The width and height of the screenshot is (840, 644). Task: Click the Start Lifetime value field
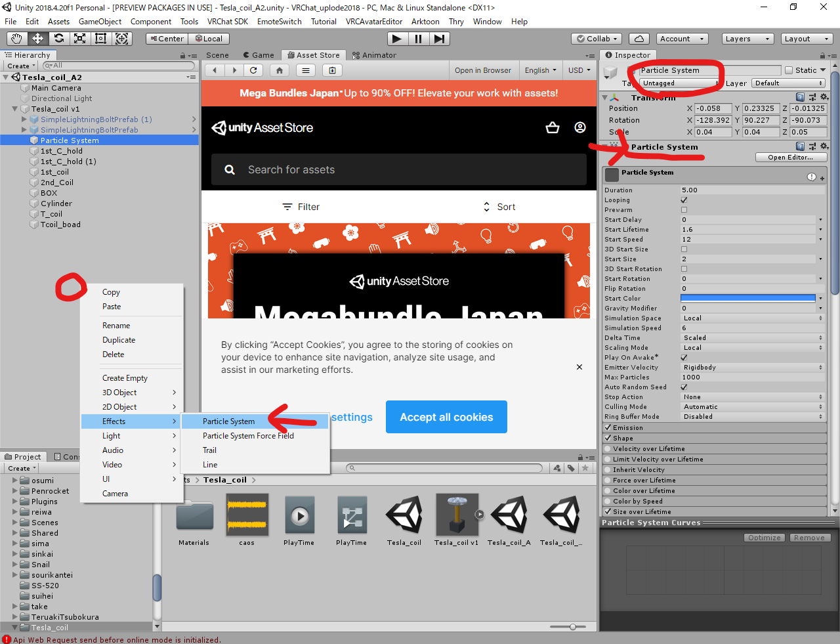748,230
